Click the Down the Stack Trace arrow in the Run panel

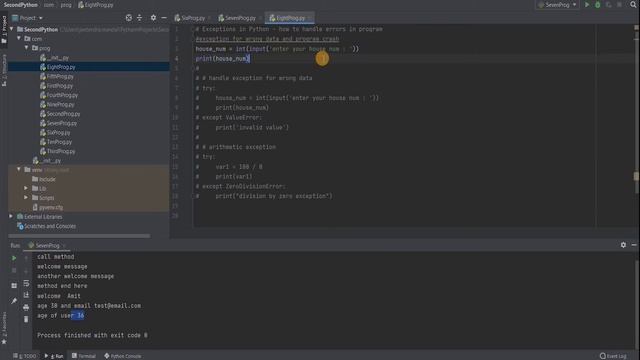coord(26,271)
